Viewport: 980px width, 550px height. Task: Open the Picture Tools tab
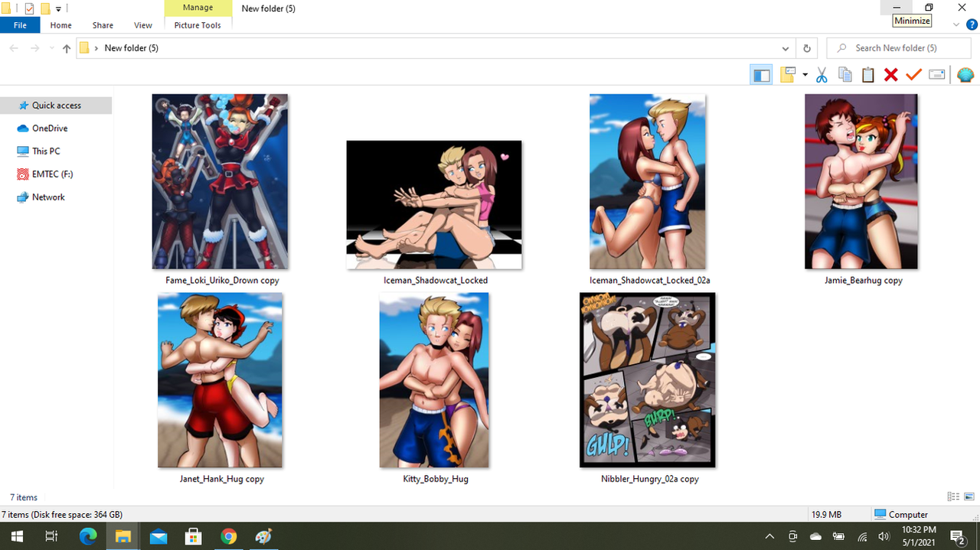(x=198, y=25)
